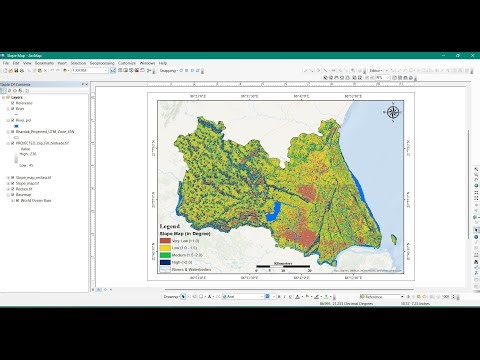Click the River_pol blue symbol swatch
The width and height of the screenshot is (480, 360).
point(16,126)
